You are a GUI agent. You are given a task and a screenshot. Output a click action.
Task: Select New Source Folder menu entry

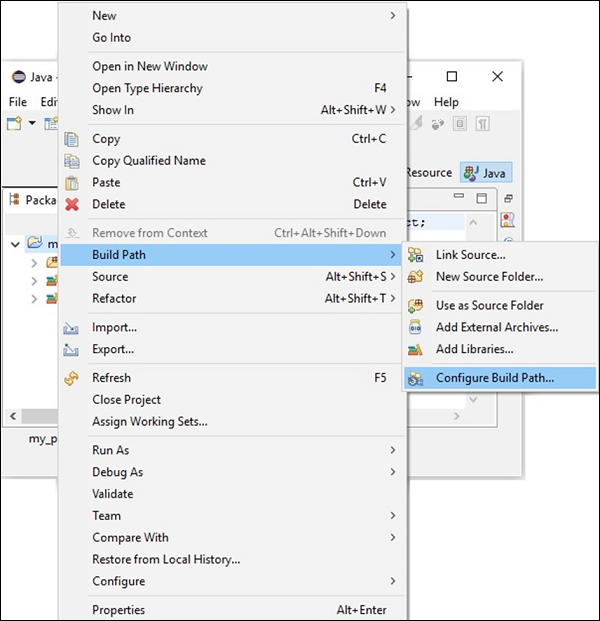click(x=489, y=276)
